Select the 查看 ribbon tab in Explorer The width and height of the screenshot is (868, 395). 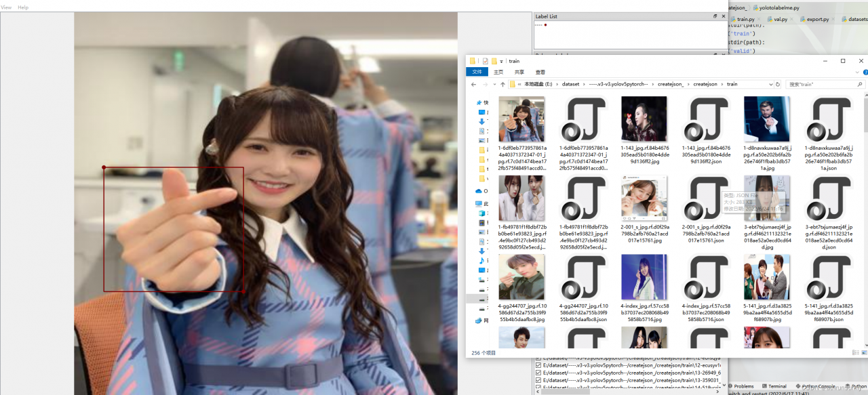pyautogui.click(x=540, y=72)
